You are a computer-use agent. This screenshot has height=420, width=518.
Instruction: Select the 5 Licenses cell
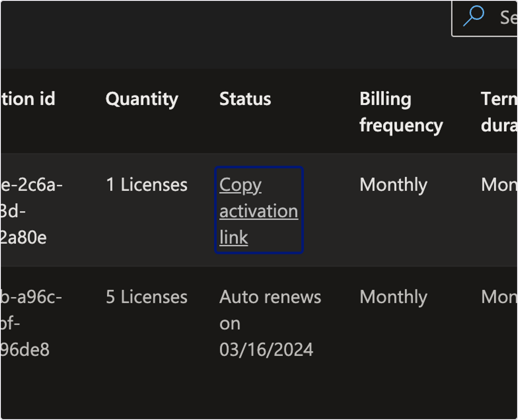[147, 297]
